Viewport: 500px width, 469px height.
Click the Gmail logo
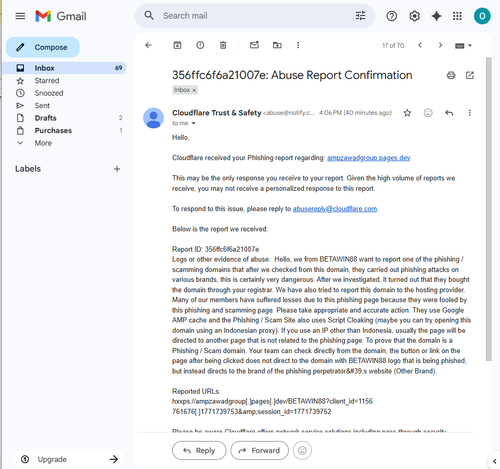pyautogui.click(x=61, y=16)
